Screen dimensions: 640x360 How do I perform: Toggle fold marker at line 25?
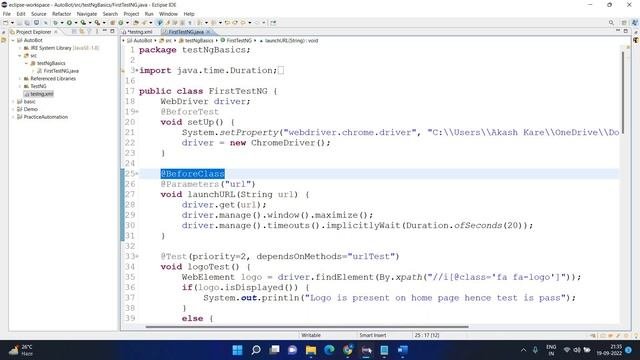click(137, 173)
